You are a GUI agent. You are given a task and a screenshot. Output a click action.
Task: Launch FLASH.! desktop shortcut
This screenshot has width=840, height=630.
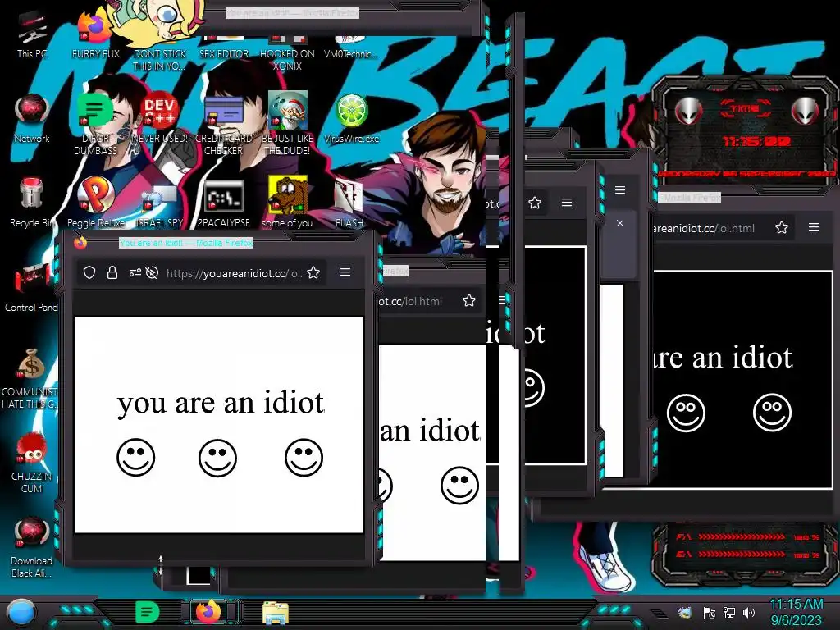(351, 203)
